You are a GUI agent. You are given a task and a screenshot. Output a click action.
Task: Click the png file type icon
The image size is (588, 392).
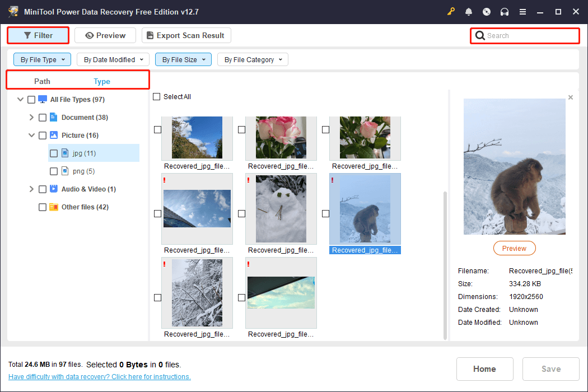(65, 171)
